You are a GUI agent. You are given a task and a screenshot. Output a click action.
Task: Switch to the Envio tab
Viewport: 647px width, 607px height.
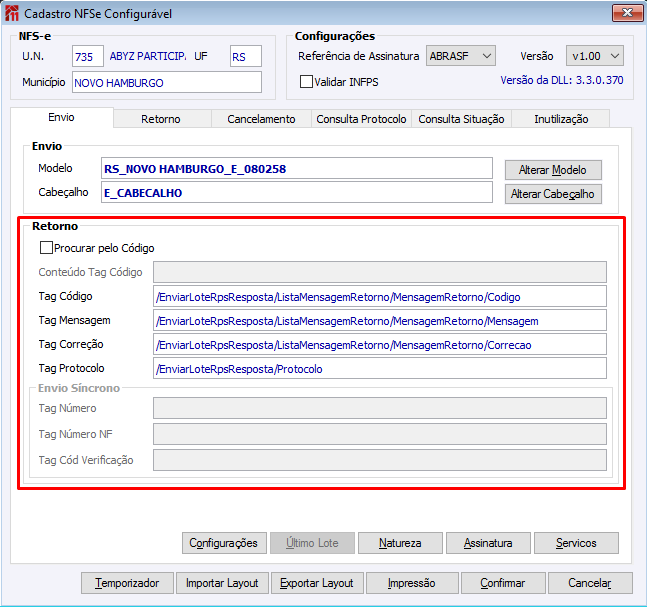click(x=61, y=118)
